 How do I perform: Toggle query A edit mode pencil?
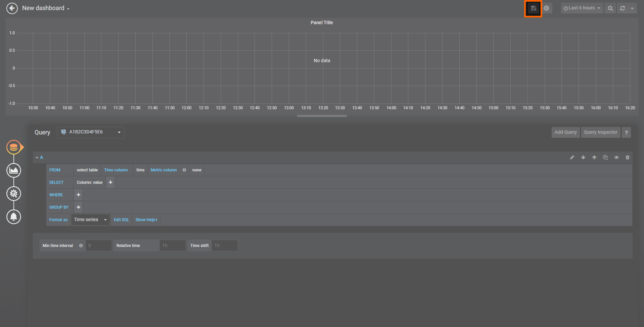[x=572, y=157]
